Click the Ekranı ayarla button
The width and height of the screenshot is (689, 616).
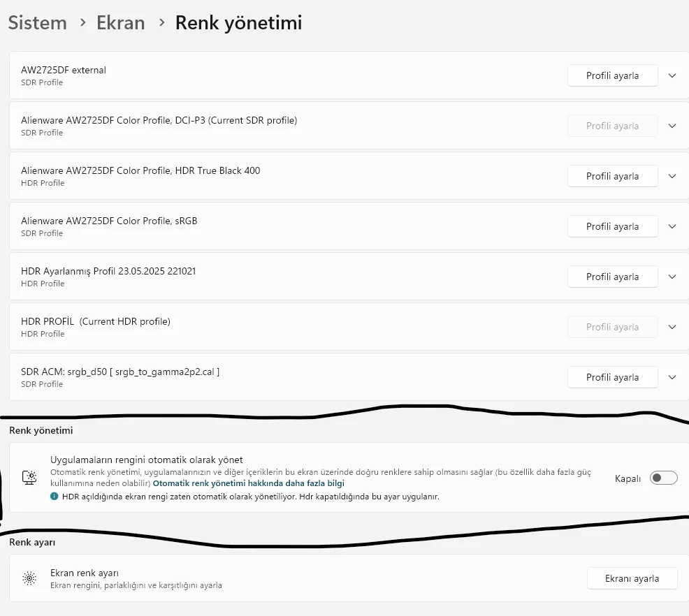click(632, 579)
